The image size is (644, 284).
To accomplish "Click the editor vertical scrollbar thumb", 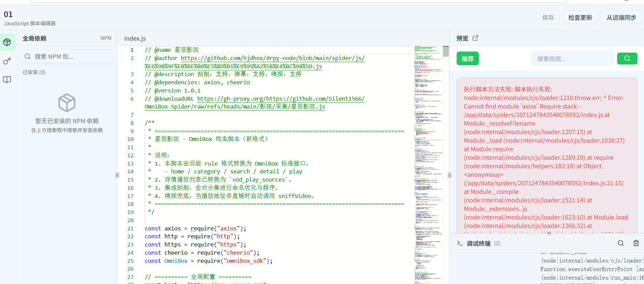I will [x=446, y=51].
